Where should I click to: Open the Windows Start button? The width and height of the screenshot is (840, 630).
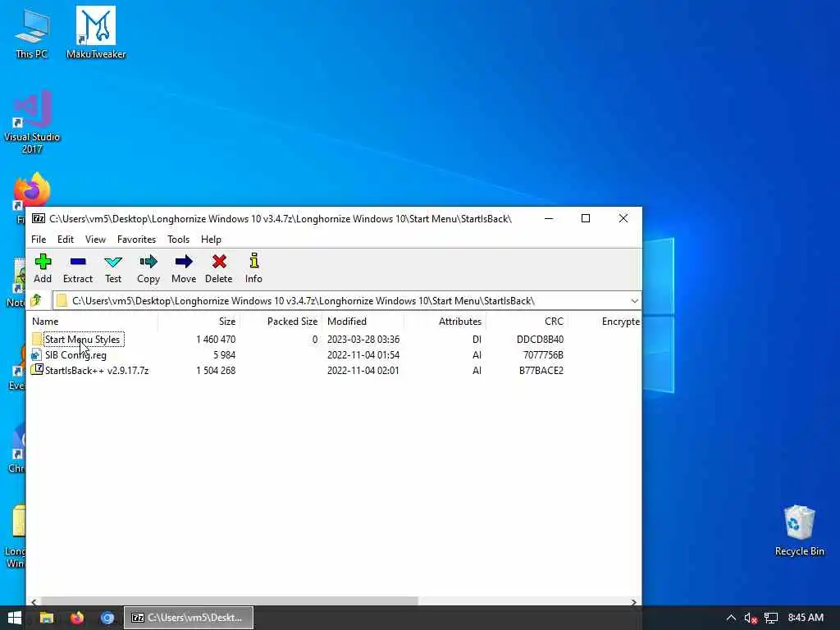15,618
